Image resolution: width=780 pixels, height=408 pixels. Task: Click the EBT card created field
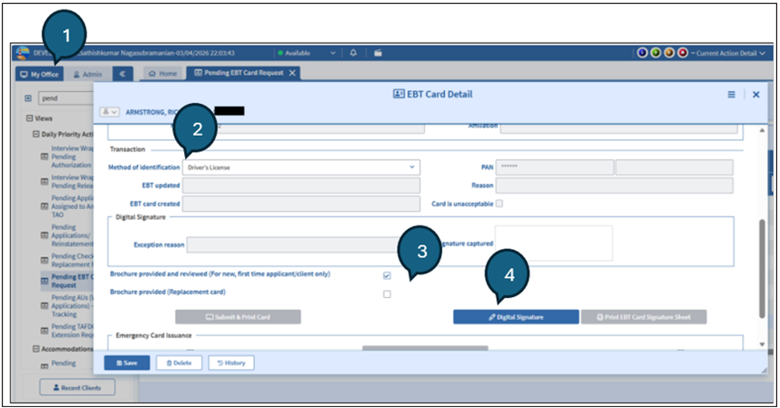301,204
